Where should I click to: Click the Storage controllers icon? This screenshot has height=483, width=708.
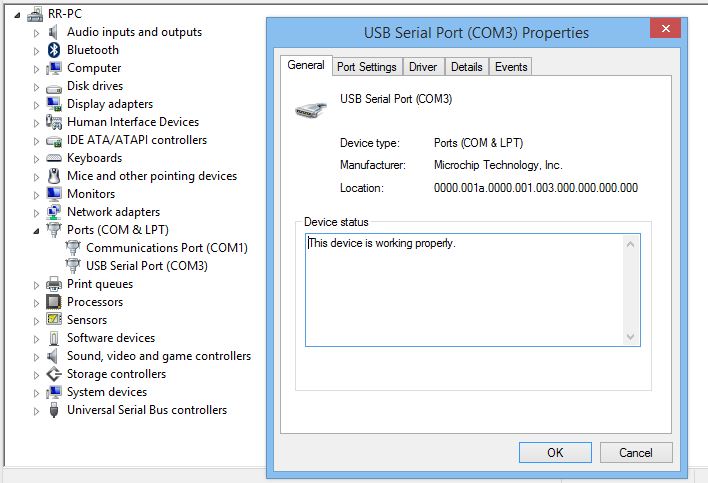click(x=55, y=374)
